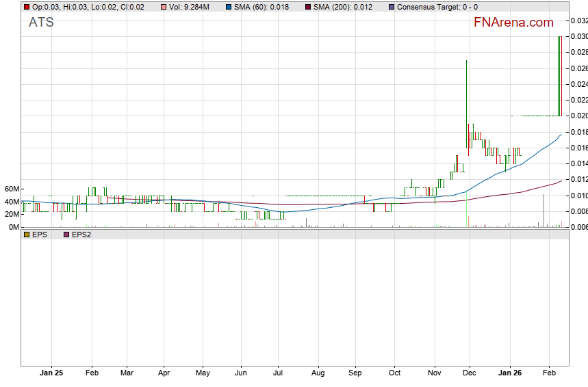
Task: Click the SMA (60): 0.018 legend label
Action: 261,7
